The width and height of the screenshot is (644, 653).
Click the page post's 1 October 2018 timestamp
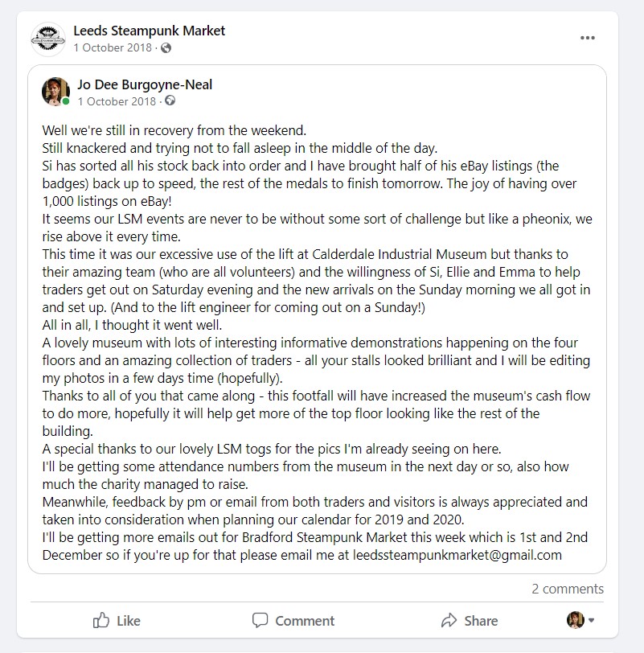(x=114, y=48)
